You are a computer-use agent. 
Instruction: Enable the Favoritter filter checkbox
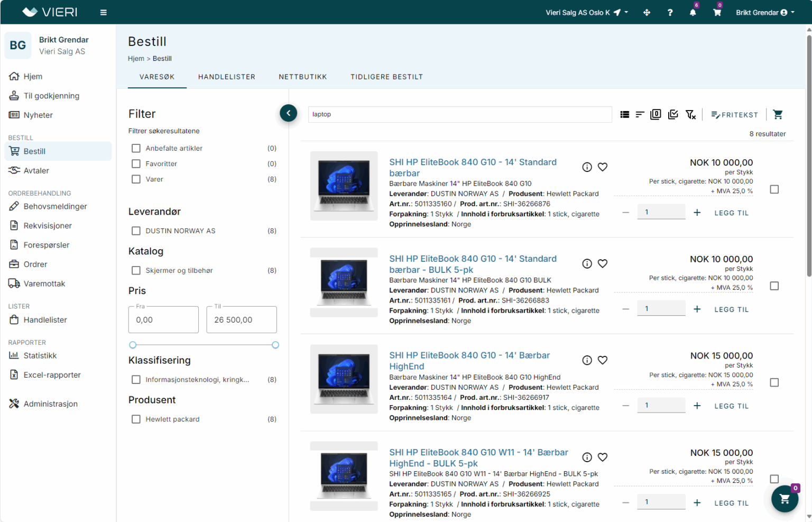click(x=136, y=164)
